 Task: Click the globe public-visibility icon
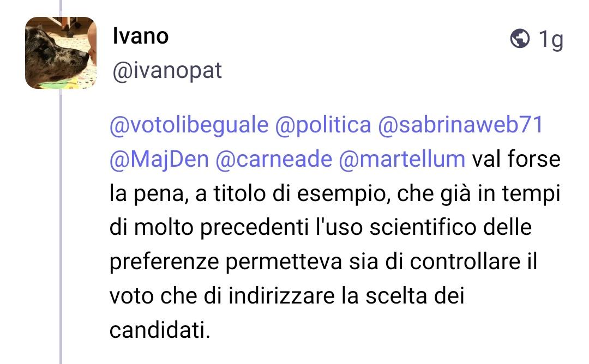(x=520, y=39)
